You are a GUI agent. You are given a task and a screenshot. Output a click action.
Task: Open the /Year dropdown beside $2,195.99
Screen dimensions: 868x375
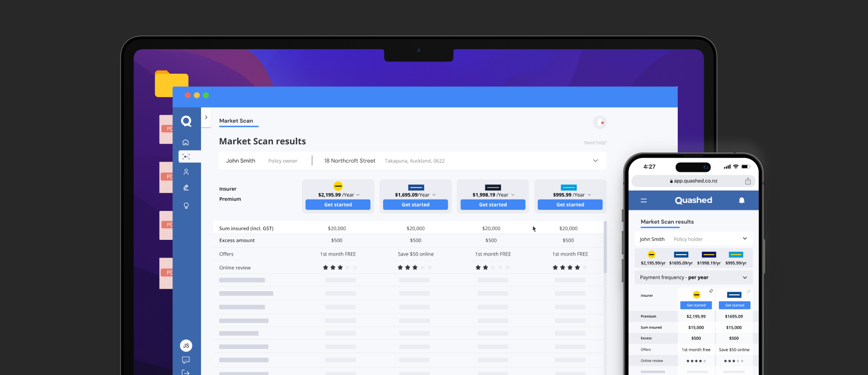(x=358, y=195)
